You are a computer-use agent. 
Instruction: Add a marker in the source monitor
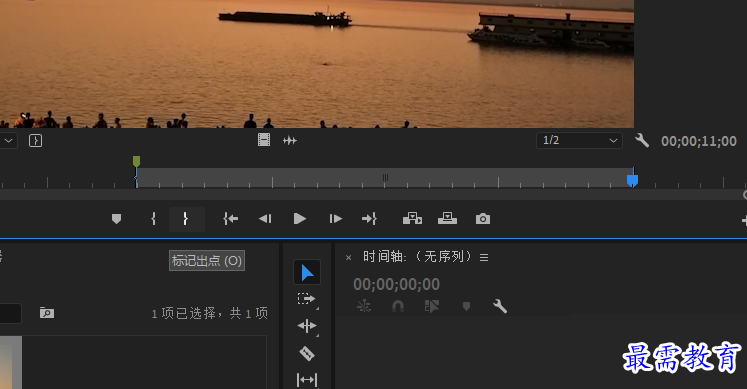(116, 219)
